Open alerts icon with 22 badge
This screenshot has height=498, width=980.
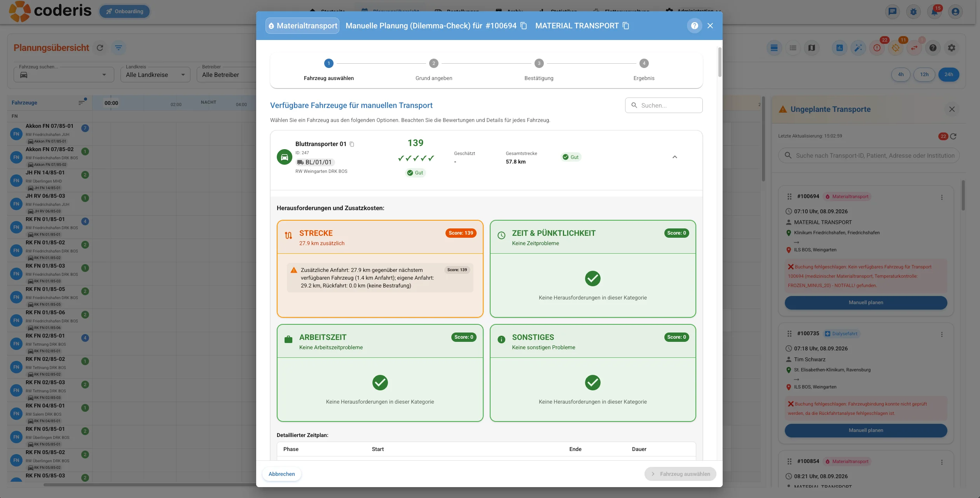coord(877,48)
